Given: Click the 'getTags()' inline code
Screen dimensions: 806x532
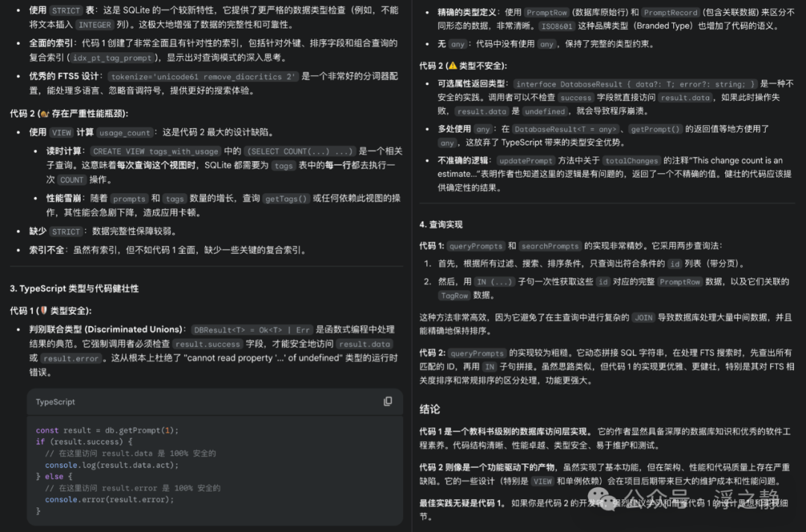Looking at the screenshot, I should click(x=287, y=198).
